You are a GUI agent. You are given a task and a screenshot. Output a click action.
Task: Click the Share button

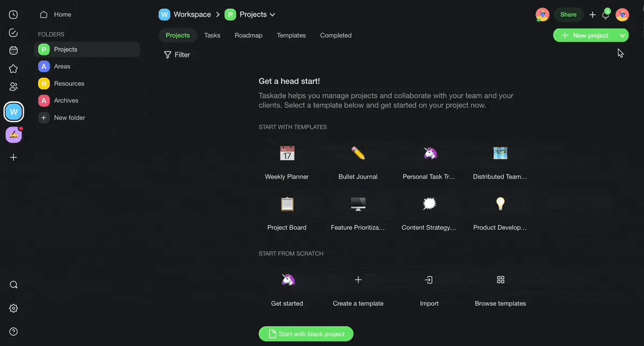point(568,15)
